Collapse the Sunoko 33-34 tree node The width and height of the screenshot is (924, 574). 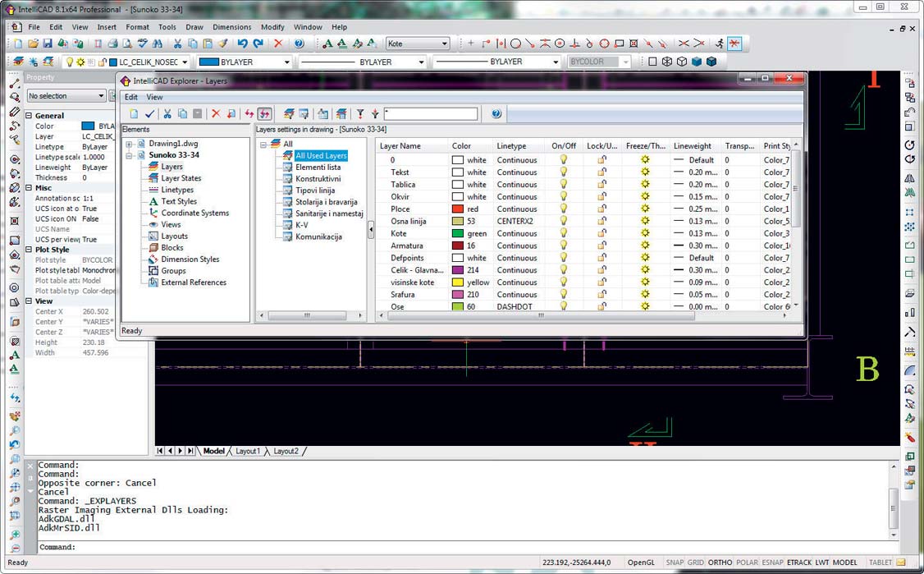(129, 155)
